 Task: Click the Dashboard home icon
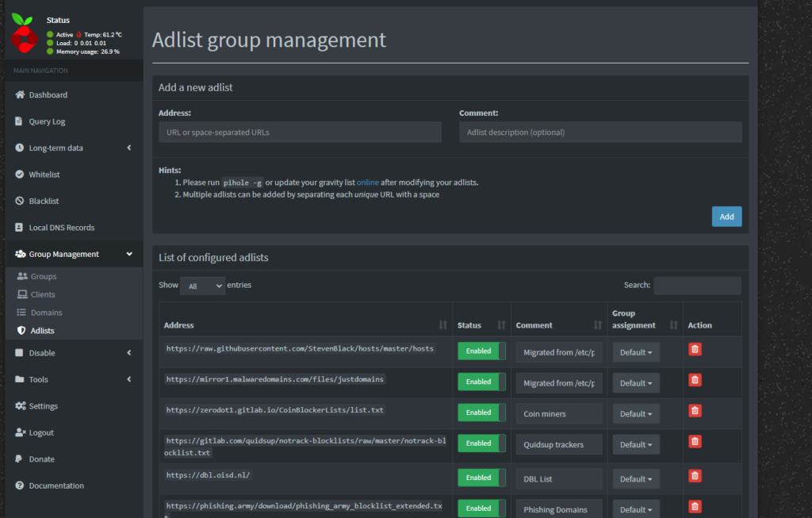pyautogui.click(x=20, y=94)
